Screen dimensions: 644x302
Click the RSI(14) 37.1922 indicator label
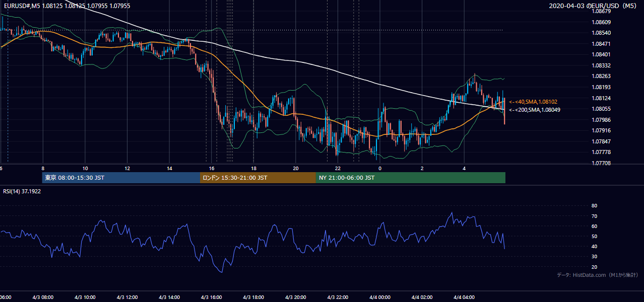[22, 192]
